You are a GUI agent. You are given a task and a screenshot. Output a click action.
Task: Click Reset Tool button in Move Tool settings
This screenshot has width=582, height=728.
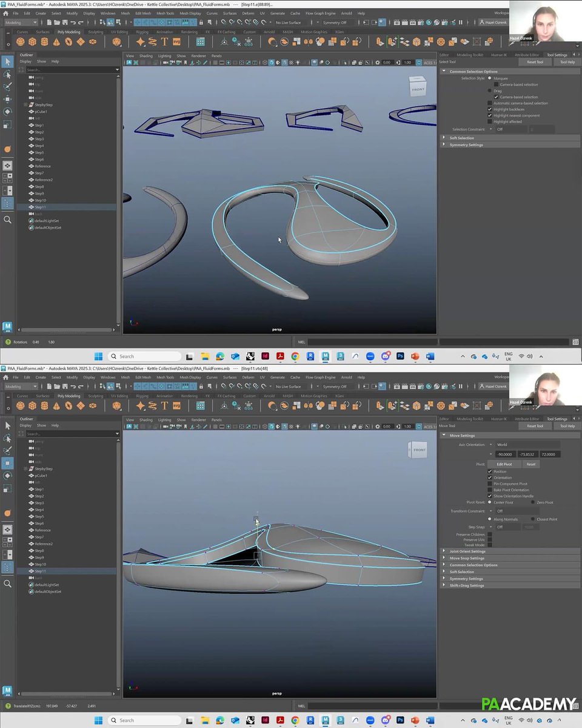[535, 426]
